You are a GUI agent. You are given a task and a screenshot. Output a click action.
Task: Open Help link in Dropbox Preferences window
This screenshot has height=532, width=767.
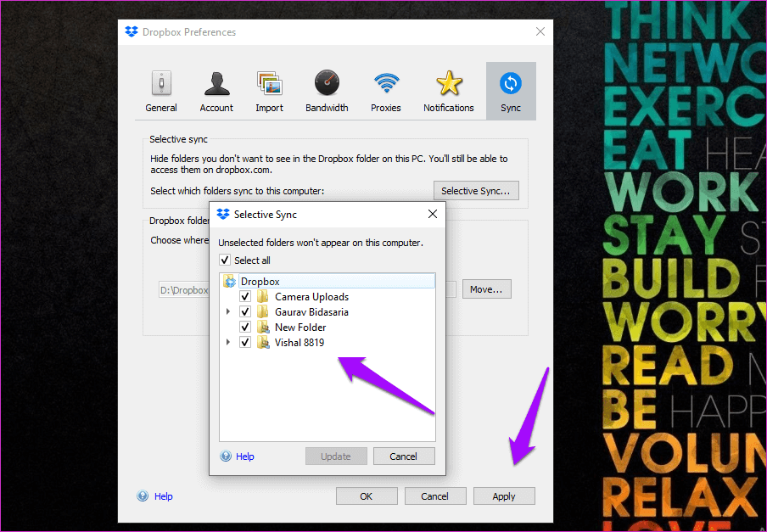click(164, 496)
